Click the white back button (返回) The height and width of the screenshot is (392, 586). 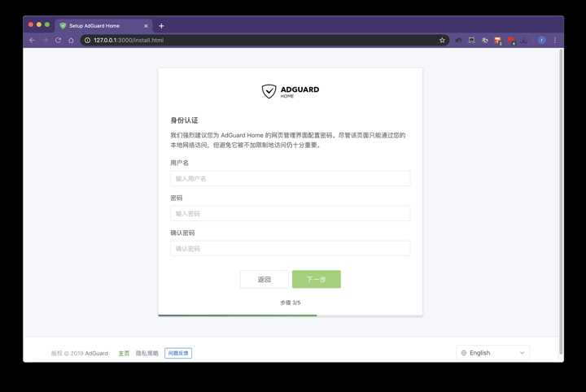click(x=265, y=279)
